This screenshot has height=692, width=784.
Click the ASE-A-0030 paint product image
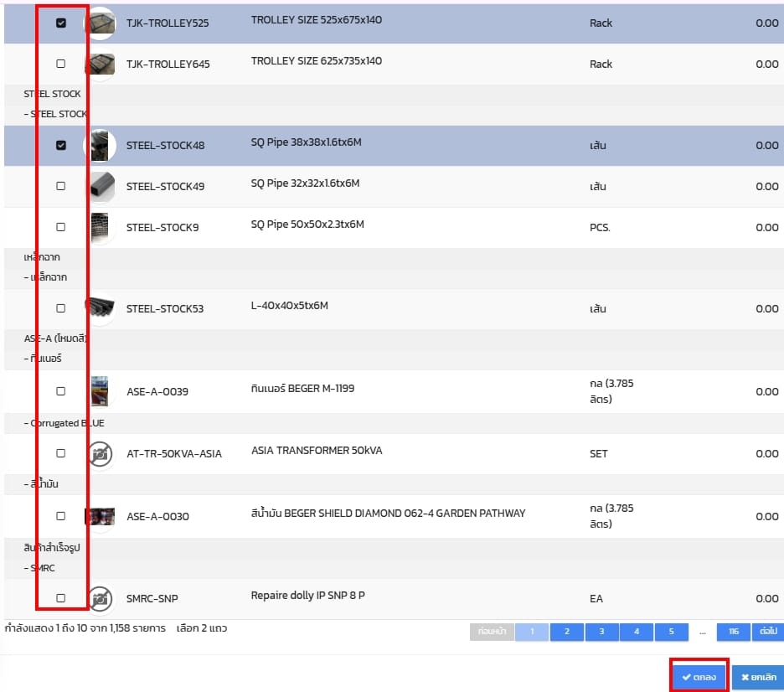click(x=101, y=516)
